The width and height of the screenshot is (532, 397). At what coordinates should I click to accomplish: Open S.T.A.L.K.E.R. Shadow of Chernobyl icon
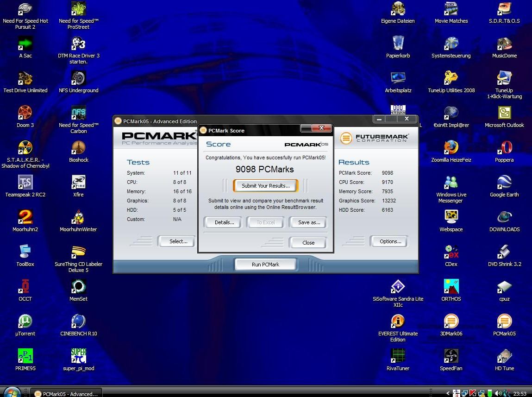[x=25, y=148]
